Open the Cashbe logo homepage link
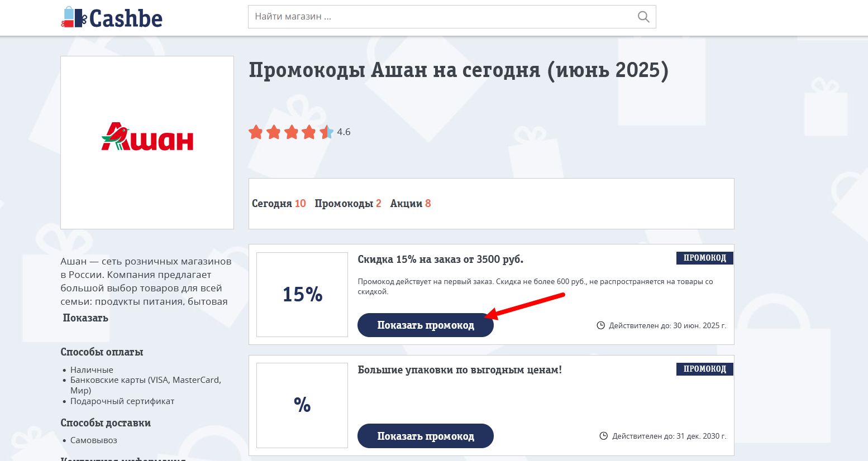 (x=112, y=18)
